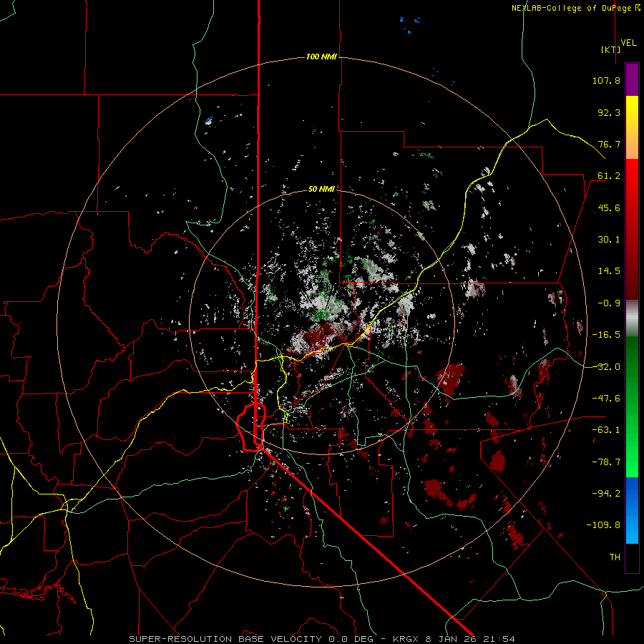Click the 14.5 velocity scale value
The height and width of the screenshot is (644, 644).
[609, 271]
